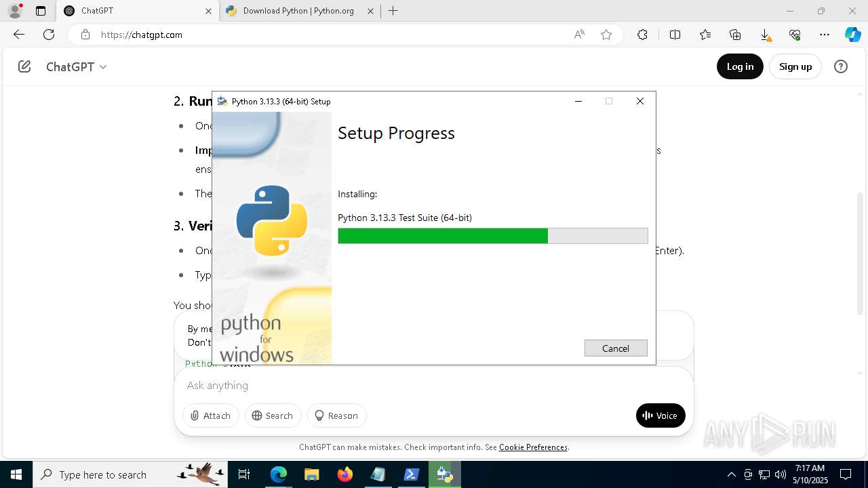Viewport: 868px width, 488px height.
Task: Open Edge Settings and more menu
Action: pos(825,35)
